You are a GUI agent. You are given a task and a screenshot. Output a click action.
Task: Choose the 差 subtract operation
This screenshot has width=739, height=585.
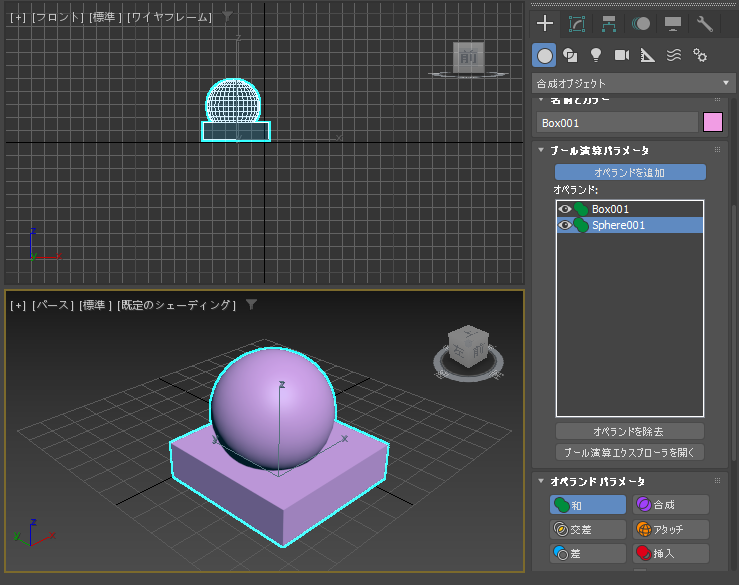tap(588, 553)
